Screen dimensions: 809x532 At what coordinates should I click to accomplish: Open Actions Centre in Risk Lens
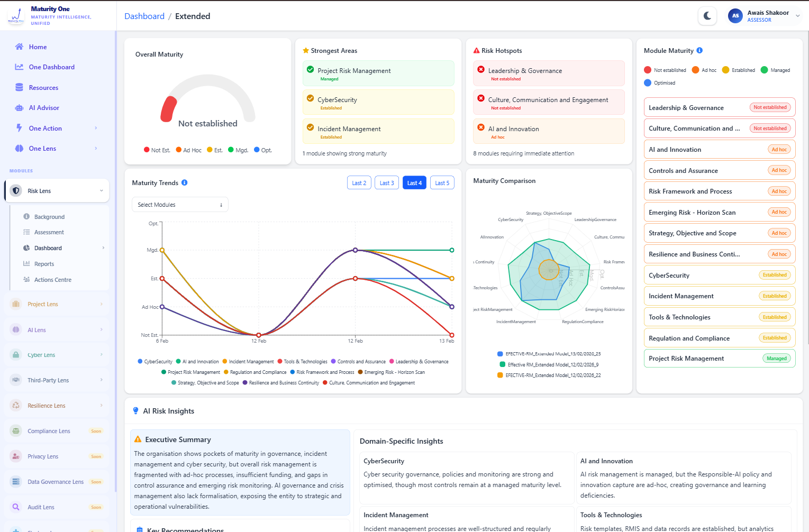(53, 280)
